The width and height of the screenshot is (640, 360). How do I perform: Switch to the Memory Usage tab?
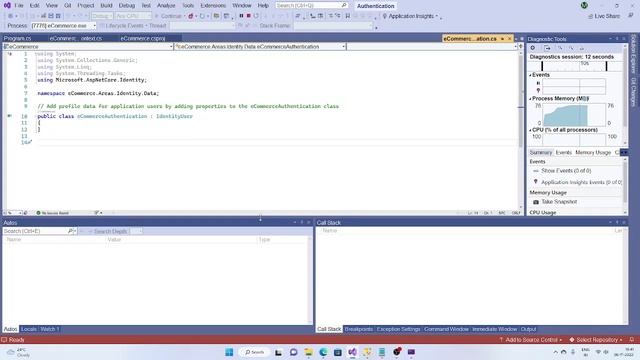(593, 152)
